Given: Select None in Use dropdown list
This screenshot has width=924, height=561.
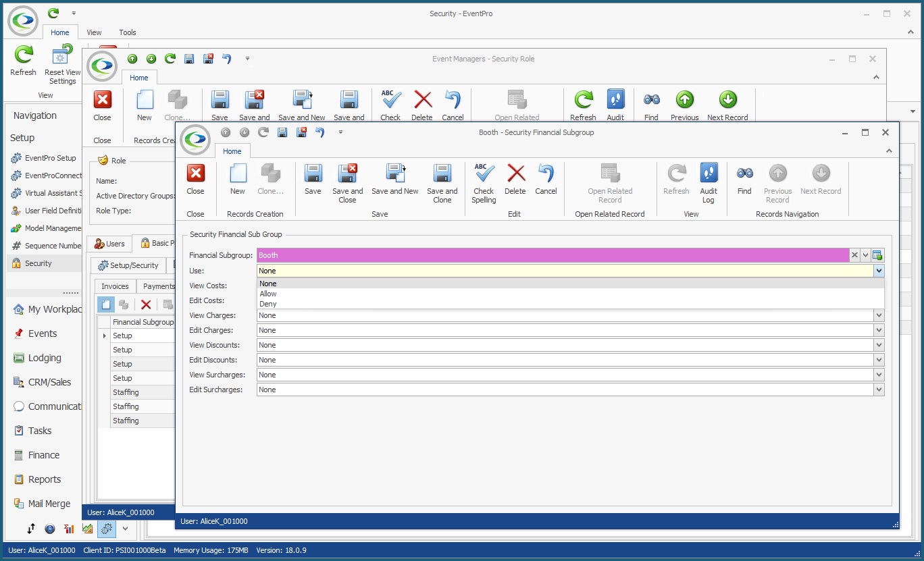Looking at the screenshot, I should click(x=571, y=284).
